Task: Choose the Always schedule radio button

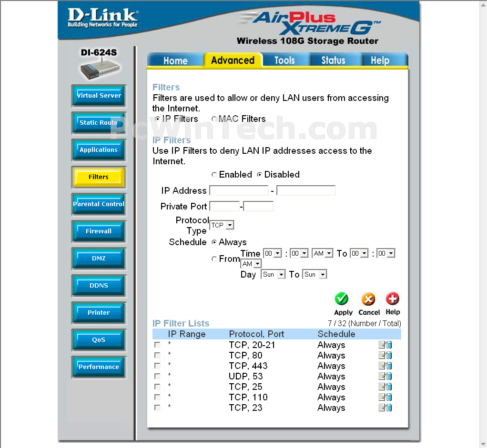Action: 214,242
